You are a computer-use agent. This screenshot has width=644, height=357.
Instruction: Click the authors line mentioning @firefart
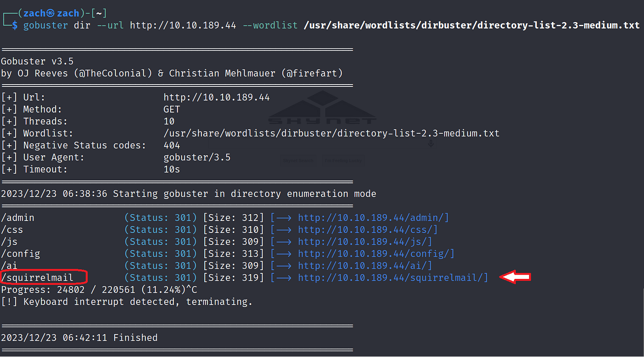click(x=172, y=74)
